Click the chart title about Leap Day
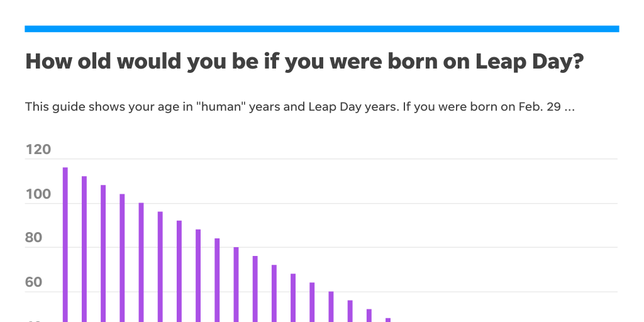The height and width of the screenshot is (322, 644). click(x=304, y=62)
